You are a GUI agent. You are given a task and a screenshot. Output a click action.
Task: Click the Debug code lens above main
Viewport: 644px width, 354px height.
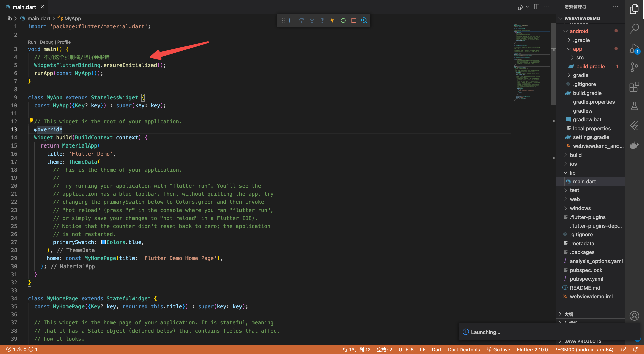tap(46, 42)
